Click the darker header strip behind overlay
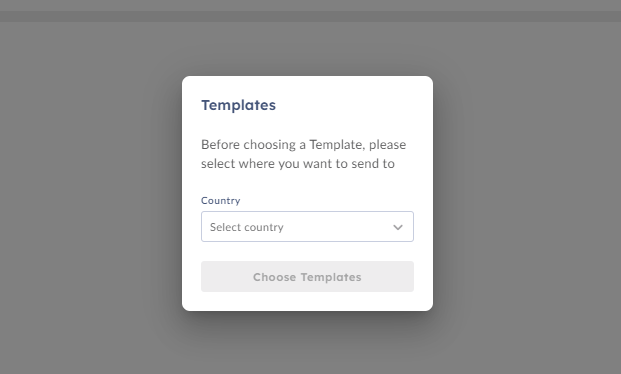The width and height of the screenshot is (621, 374). pos(310,16)
